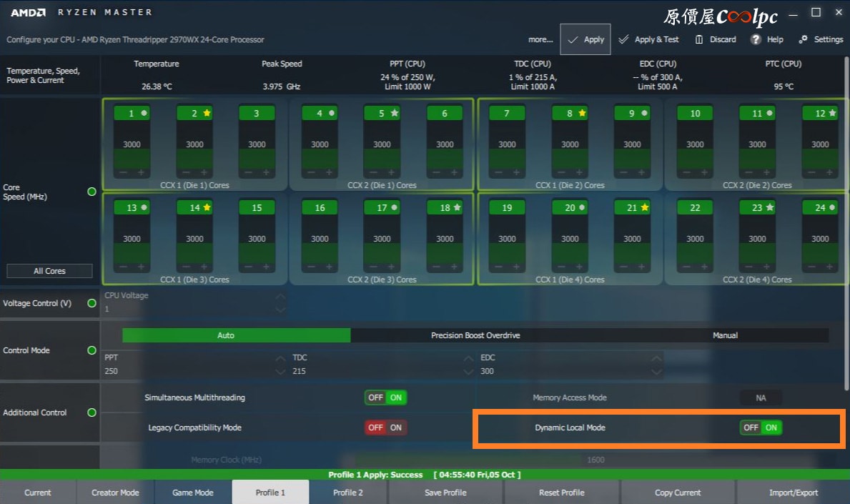
Task: Toggle Simultaneous Multithreading switch
Action: pyautogui.click(x=385, y=397)
